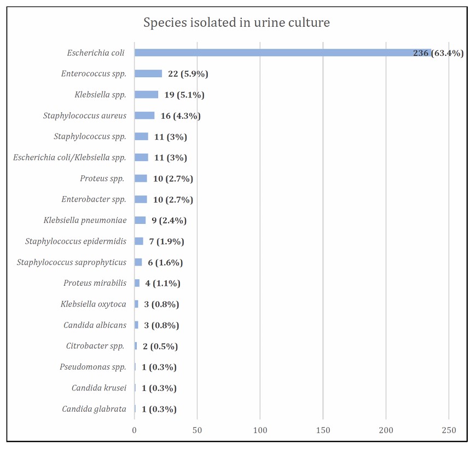Click the 250 tick on horizontal axis
Viewport: 476px width, 449px height.
pyautogui.click(x=449, y=430)
